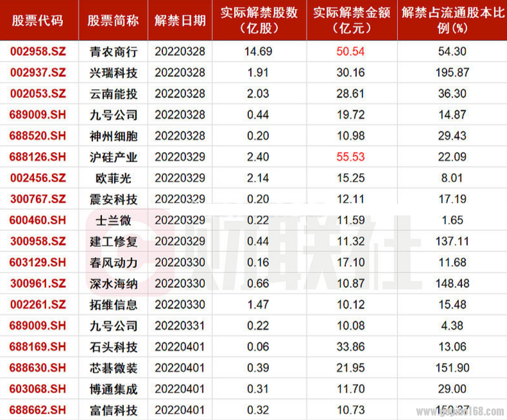The height and width of the screenshot is (420, 507).
Task: Click the 实际解禁金额 column header
Action: coord(352,21)
